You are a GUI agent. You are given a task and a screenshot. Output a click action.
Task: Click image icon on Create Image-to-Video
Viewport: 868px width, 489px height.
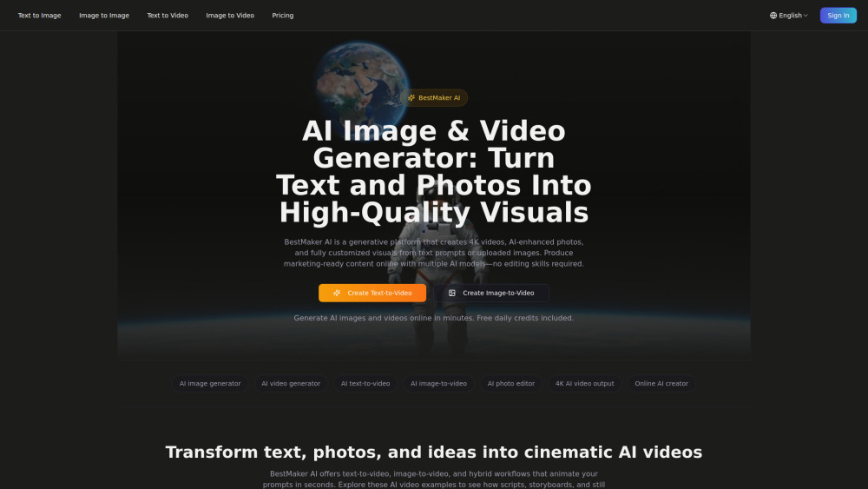[x=452, y=293]
